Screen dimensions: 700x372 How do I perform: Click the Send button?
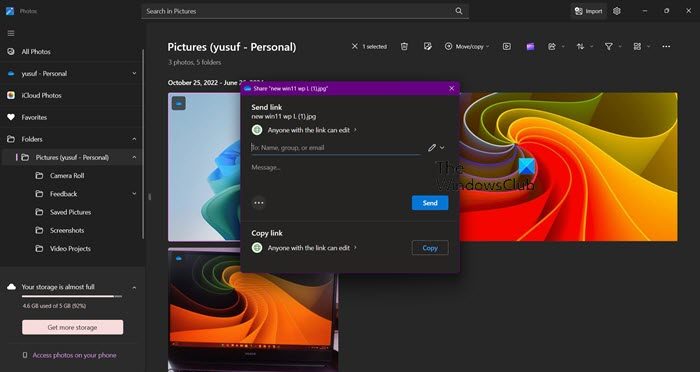tap(430, 203)
